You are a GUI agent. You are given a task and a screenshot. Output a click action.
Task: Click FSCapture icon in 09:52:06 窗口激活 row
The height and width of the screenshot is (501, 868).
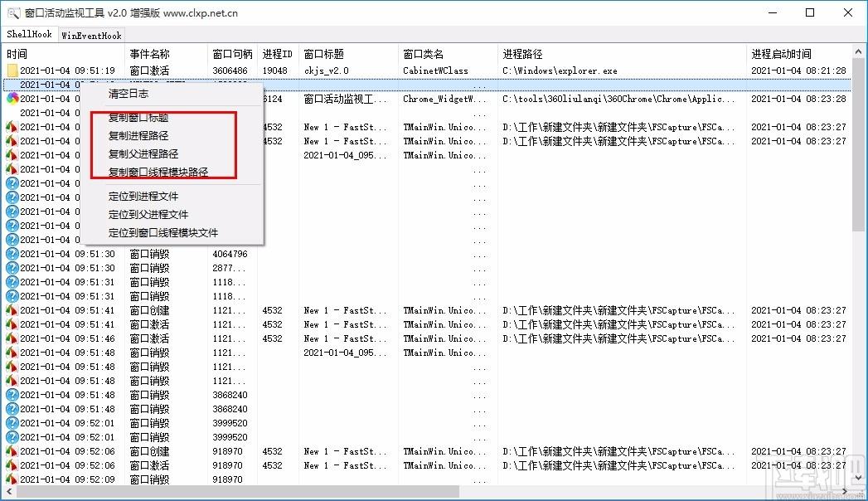pyautogui.click(x=12, y=465)
